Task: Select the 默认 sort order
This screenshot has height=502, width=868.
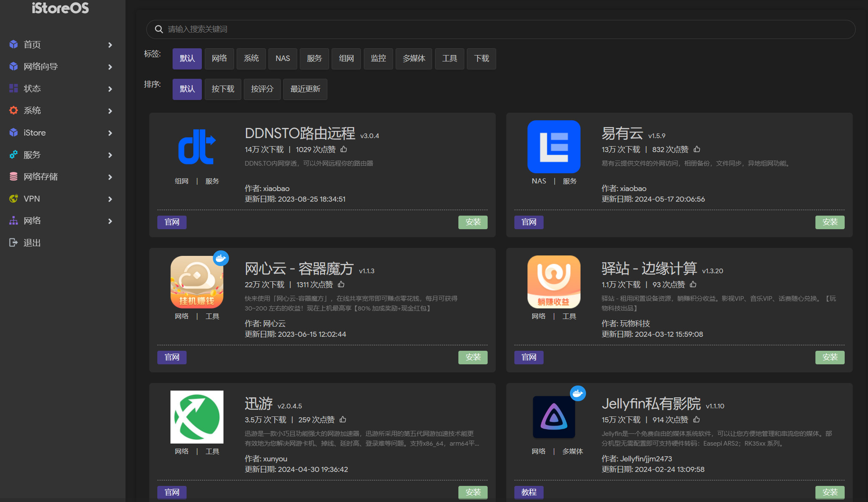Action: pos(187,89)
